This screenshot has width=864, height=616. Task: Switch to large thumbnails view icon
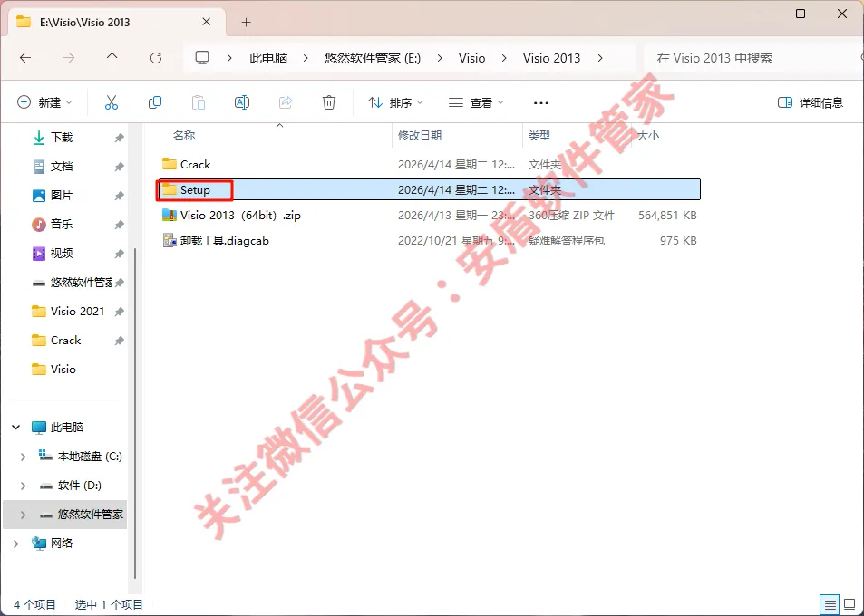850,604
